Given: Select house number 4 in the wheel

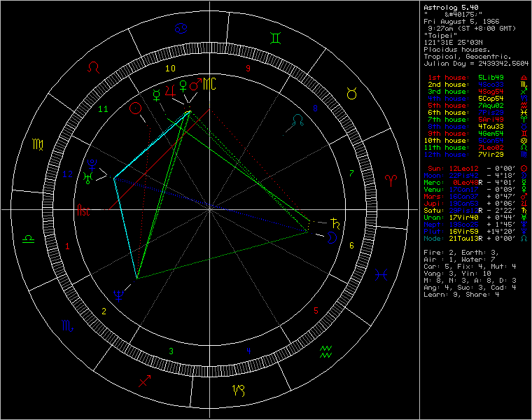Looking at the screenshot, I should pos(248,351).
